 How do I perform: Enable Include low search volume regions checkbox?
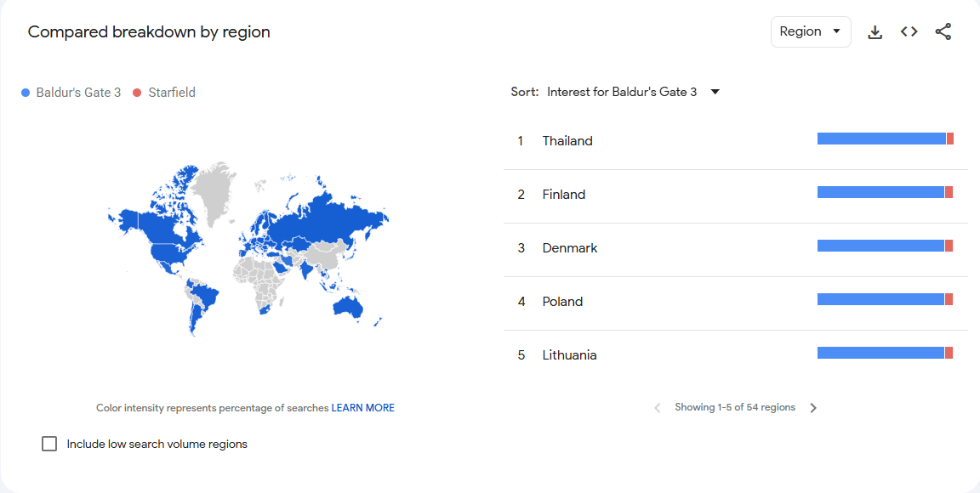pos(49,444)
